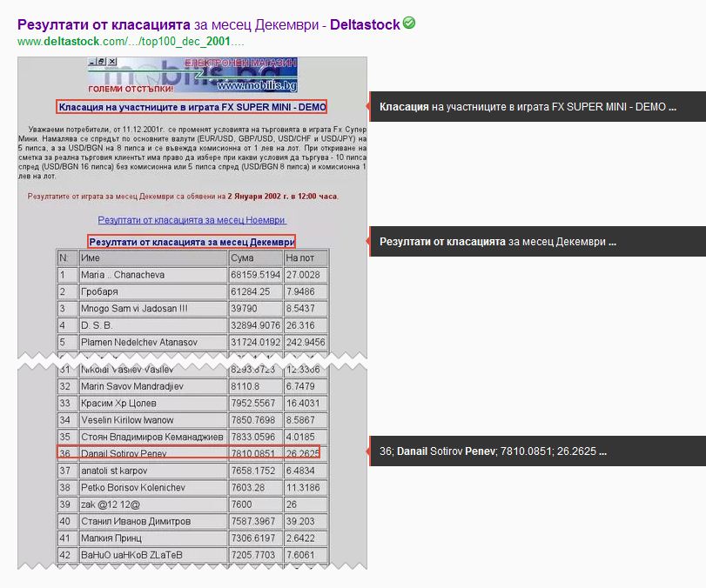Select the dark callout '36; Danail Sotirov Penev'
Screen dimensions: 706x588
pyautogui.click(x=538, y=451)
